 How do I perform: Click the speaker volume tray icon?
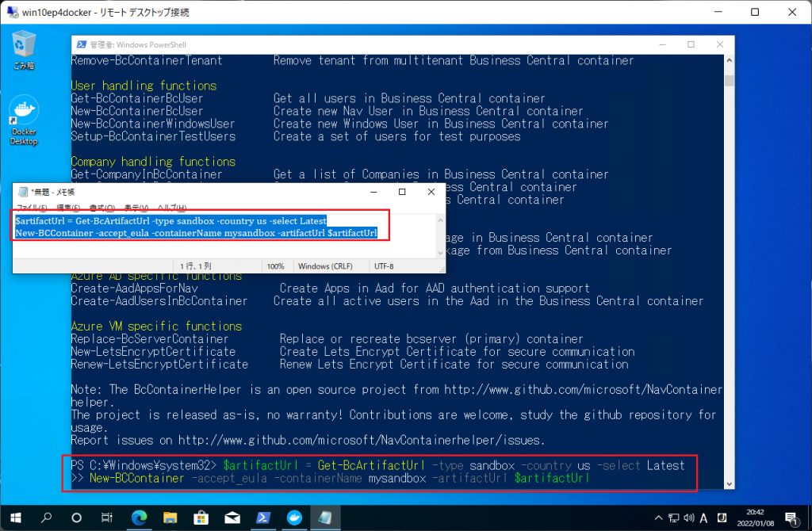(x=689, y=518)
